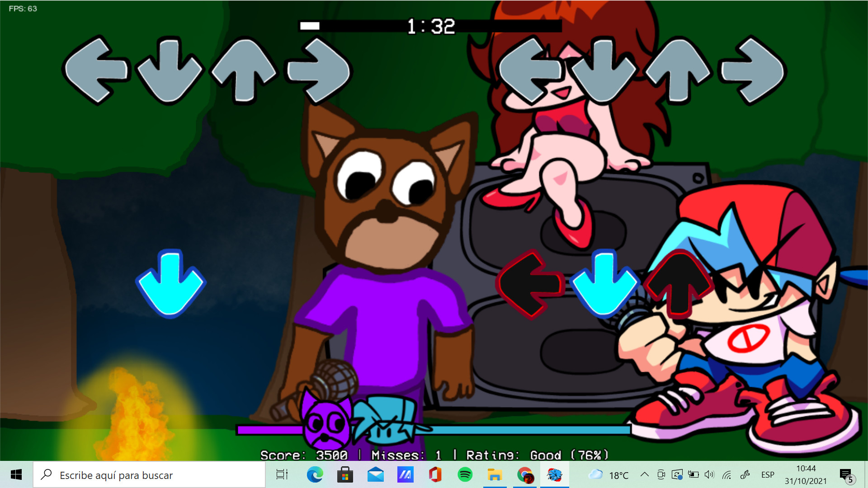Open Spotify from the taskbar

click(x=465, y=475)
